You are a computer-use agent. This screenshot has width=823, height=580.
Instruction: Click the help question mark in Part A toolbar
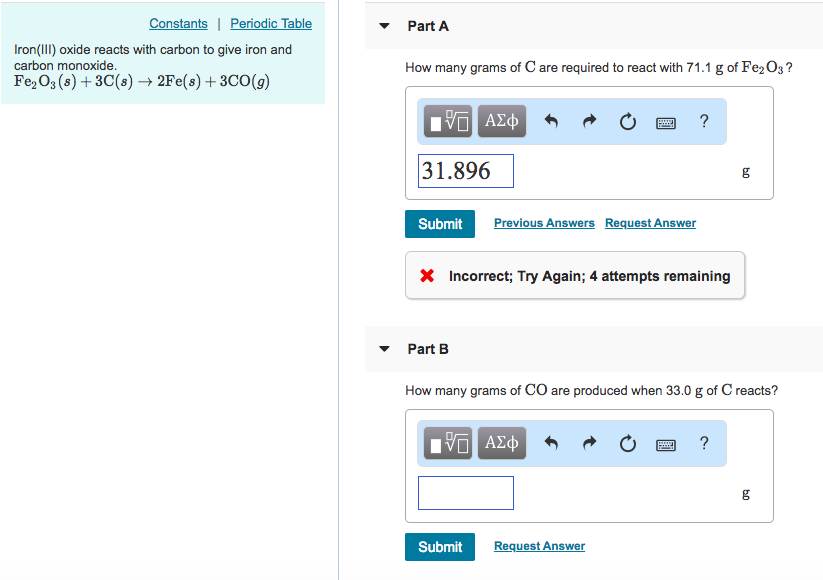pyautogui.click(x=704, y=121)
